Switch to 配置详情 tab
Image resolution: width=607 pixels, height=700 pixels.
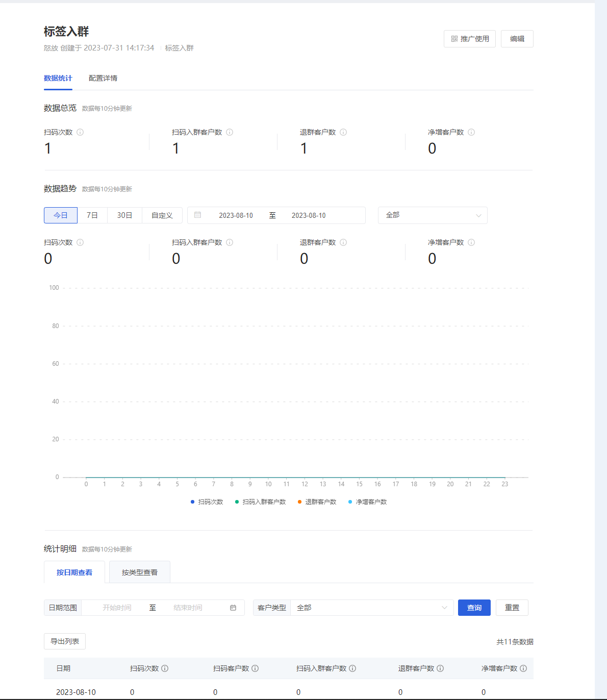coord(103,78)
